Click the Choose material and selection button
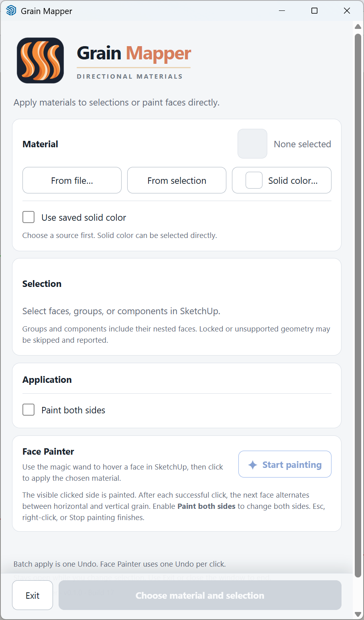 point(200,595)
